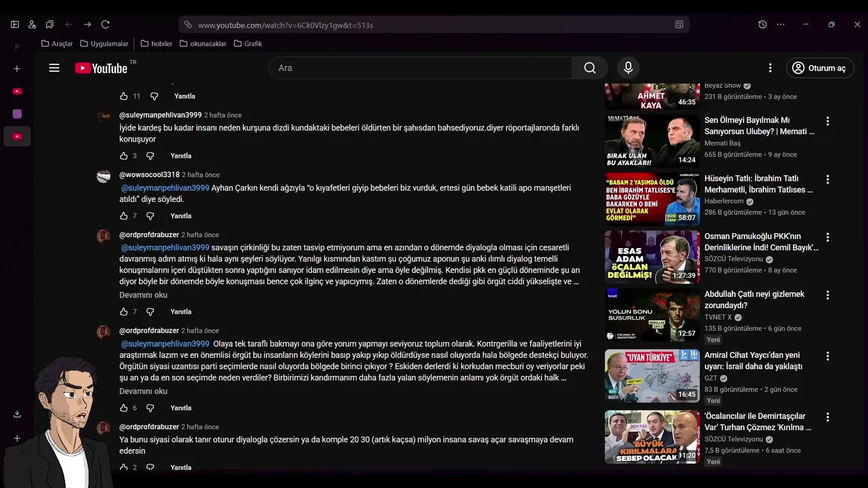
Task: Open Abdullah Çatlı video thumbnail
Action: 652,315
